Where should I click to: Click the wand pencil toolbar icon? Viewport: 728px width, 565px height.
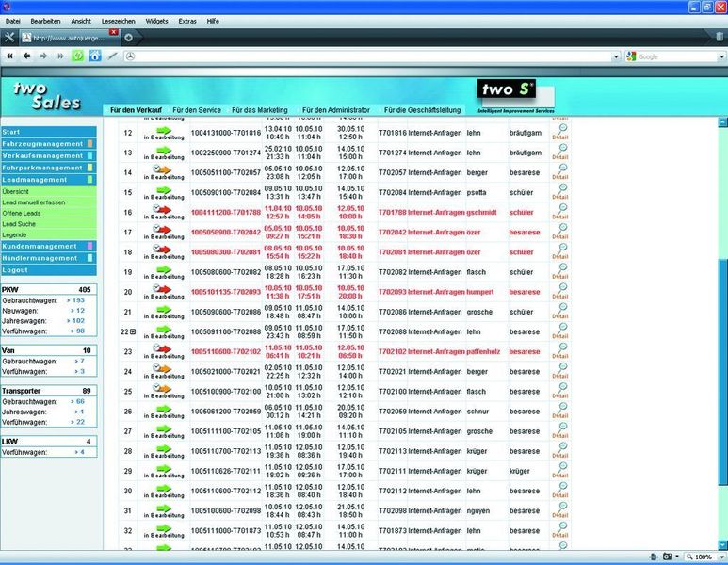112,56
